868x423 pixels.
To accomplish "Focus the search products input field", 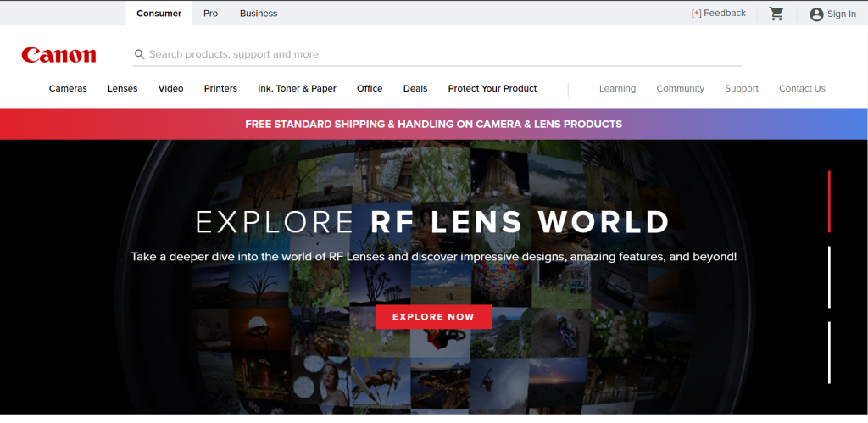I will coord(437,54).
